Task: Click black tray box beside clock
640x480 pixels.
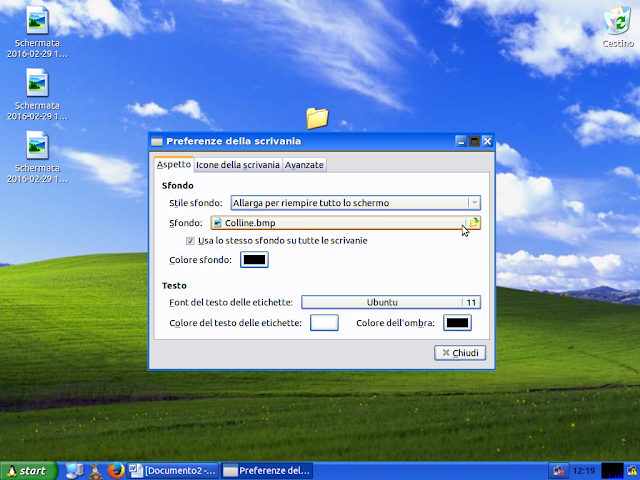Action: (x=612, y=471)
